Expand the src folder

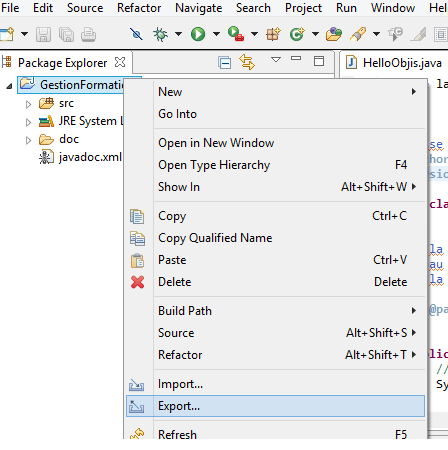[28, 104]
